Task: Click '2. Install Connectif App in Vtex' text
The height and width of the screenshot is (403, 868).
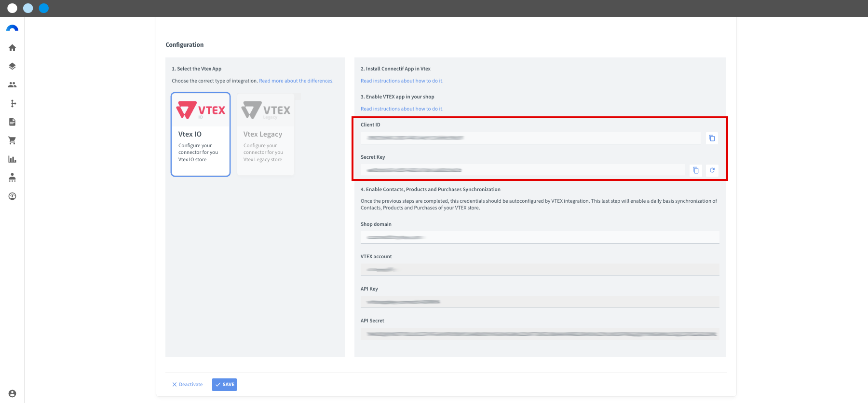Action: [x=395, y=69]
